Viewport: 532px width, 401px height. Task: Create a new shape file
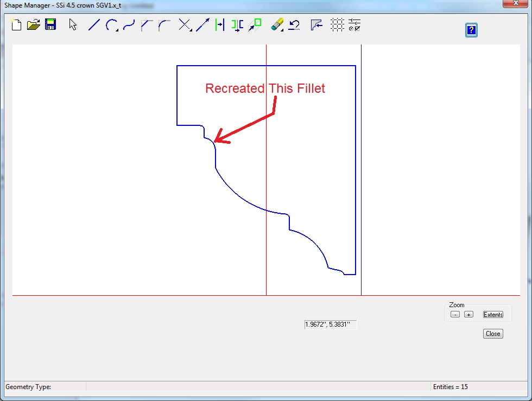pos(16,24)
